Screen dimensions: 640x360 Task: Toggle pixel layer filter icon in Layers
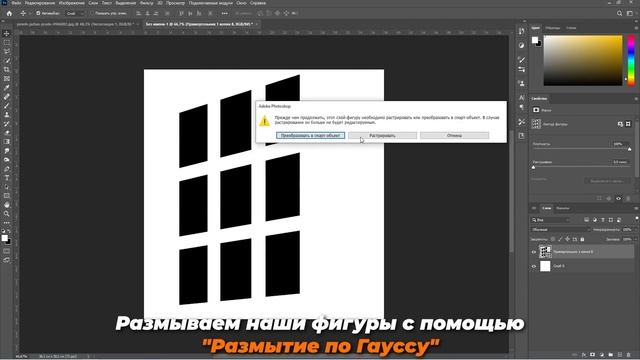(587, 220)
